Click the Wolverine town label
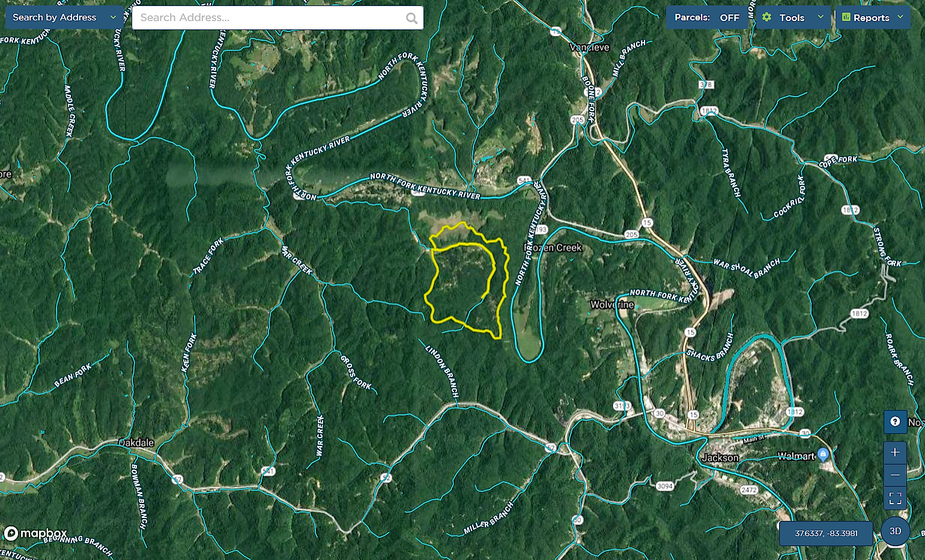Image resolution: width=925 pixels, height=560 pixels. pos(612,305)
